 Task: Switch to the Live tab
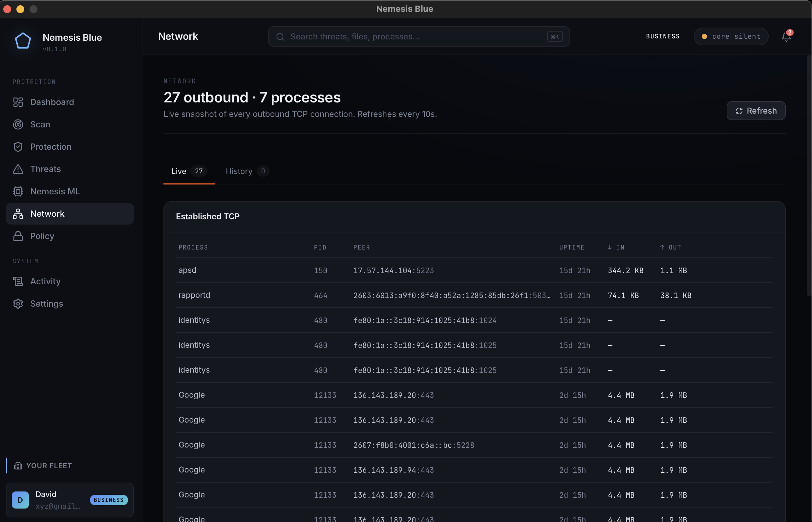[189, 171]
